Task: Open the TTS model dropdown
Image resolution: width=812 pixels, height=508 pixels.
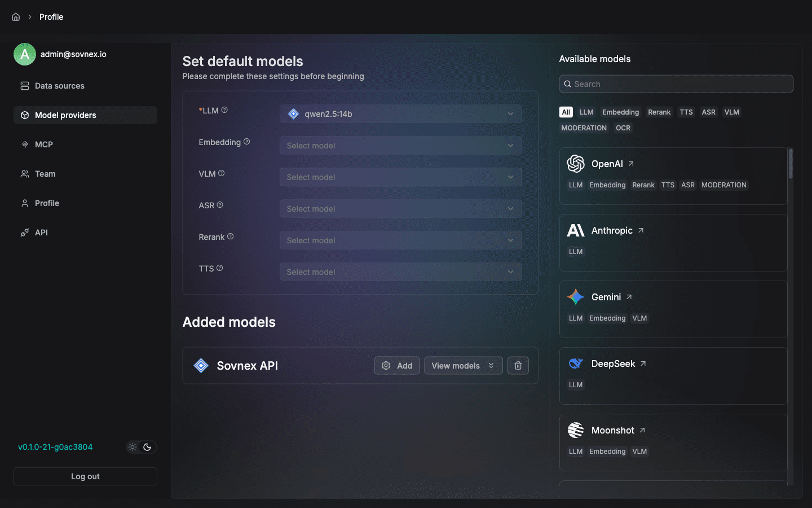Action: (400, 272)
